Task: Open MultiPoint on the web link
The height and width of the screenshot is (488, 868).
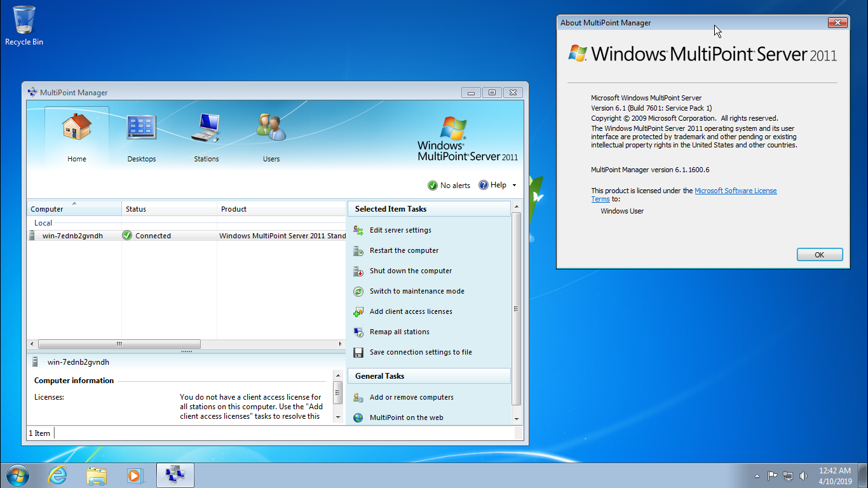Action: point(407,417)
